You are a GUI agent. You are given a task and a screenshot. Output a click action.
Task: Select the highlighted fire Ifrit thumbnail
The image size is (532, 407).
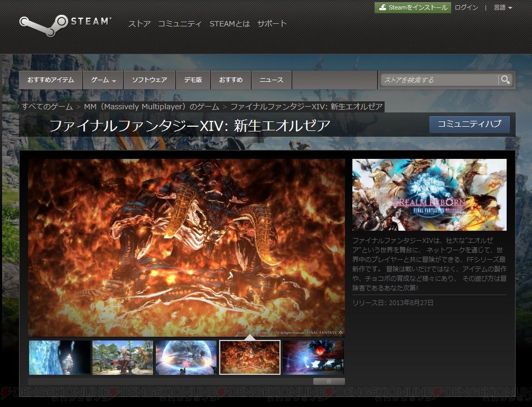click(x=250, y=357)
